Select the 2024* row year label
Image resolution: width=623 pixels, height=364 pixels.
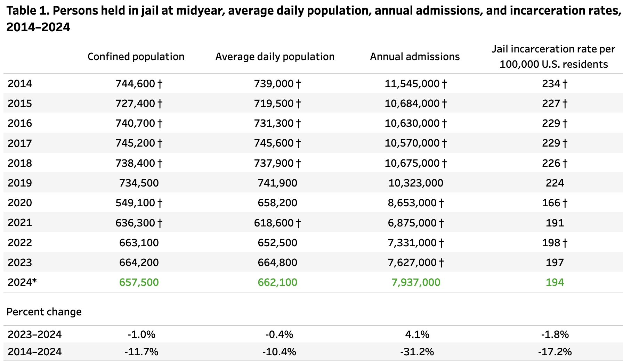22,282
